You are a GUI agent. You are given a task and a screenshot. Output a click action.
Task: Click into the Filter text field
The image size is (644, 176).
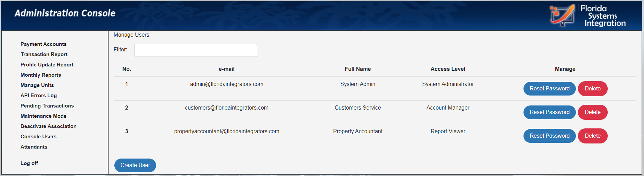pos(195,50)
